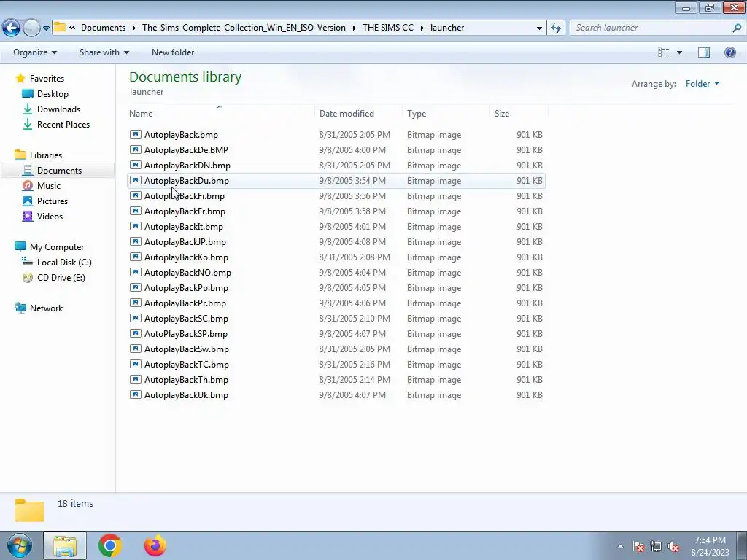Image resolution: width=747 pixels, height=560 pixels.
Task: Open the Share with menu
Action: pyautogui.click(x=104, y=52)
